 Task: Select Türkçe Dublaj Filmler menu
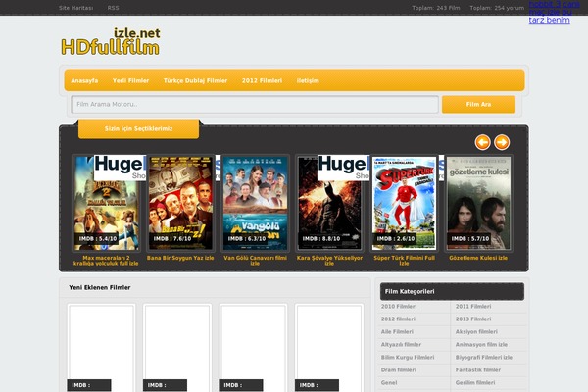pos(195,80)
